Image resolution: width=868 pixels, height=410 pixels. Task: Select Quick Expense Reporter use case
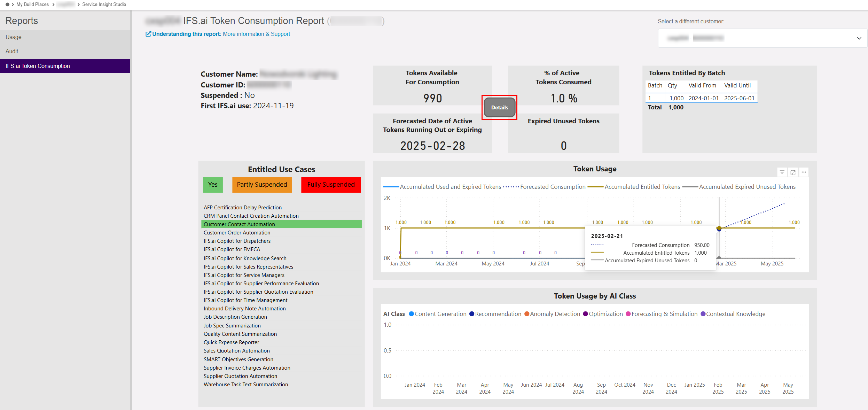(232, 342)
